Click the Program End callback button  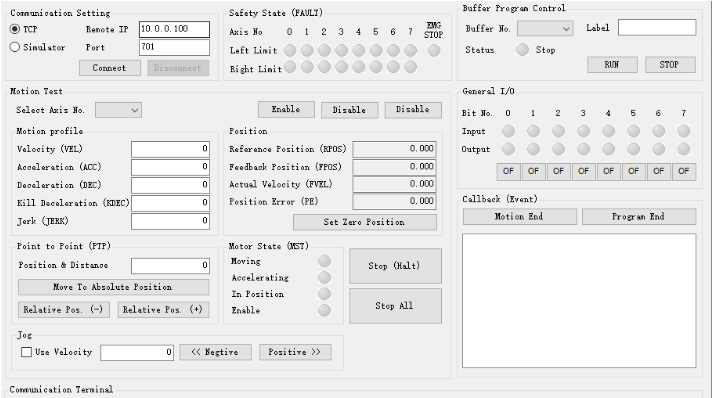[x=638, y=217]
